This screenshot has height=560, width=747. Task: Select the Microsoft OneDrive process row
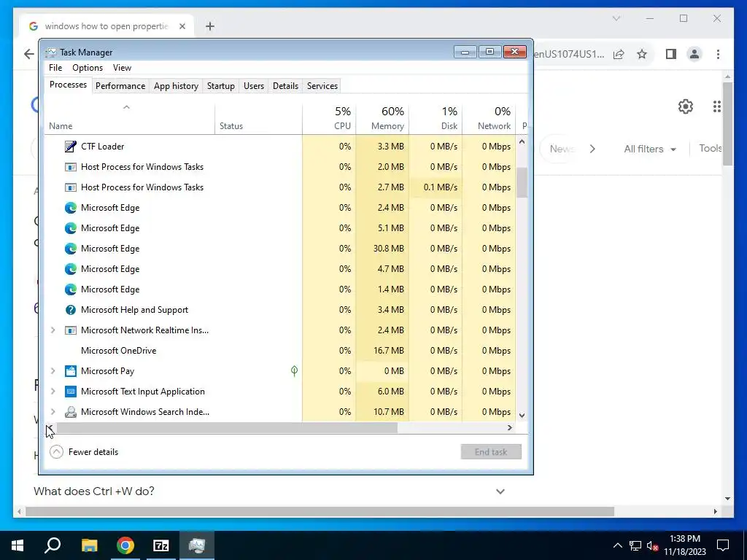click(x=281, y=351)
